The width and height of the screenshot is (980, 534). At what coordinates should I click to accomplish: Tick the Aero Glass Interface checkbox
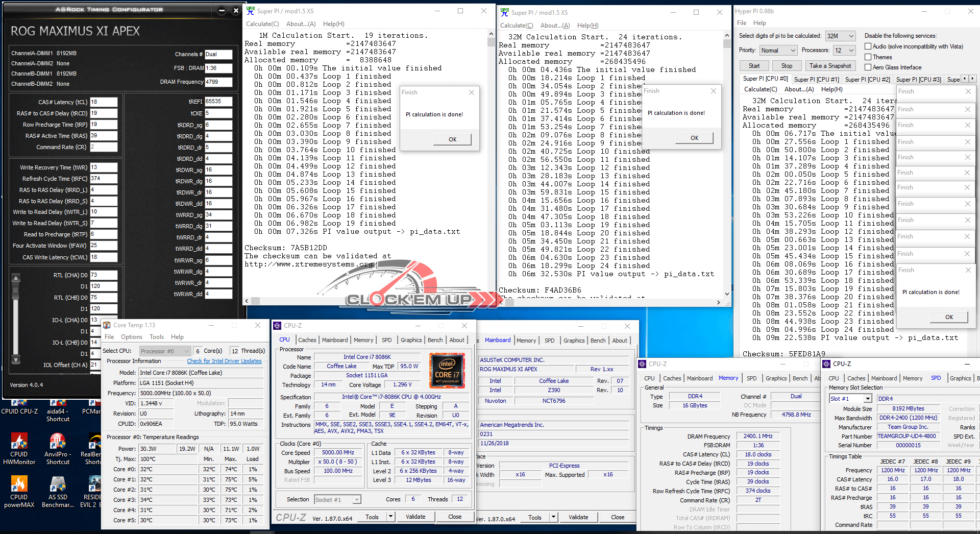click(x=868, y=67)
